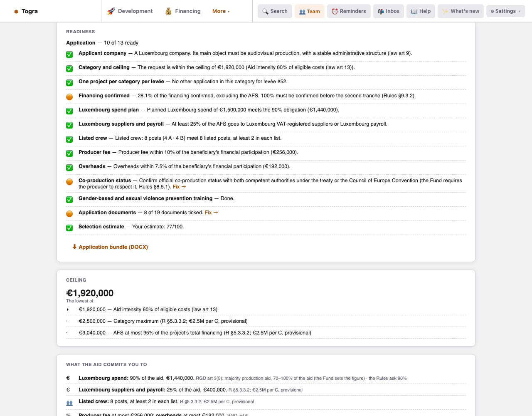The image size is (532, 416).
Task: Click the green check for Overheads
Action: pyautogui.click(x=69, y=167)
